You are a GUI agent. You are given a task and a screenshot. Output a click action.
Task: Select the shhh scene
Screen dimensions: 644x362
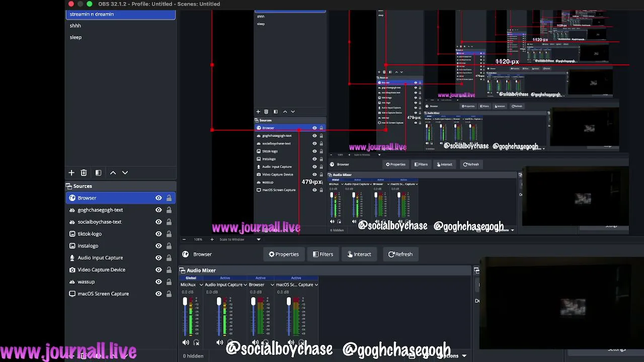tap(121, 26)
